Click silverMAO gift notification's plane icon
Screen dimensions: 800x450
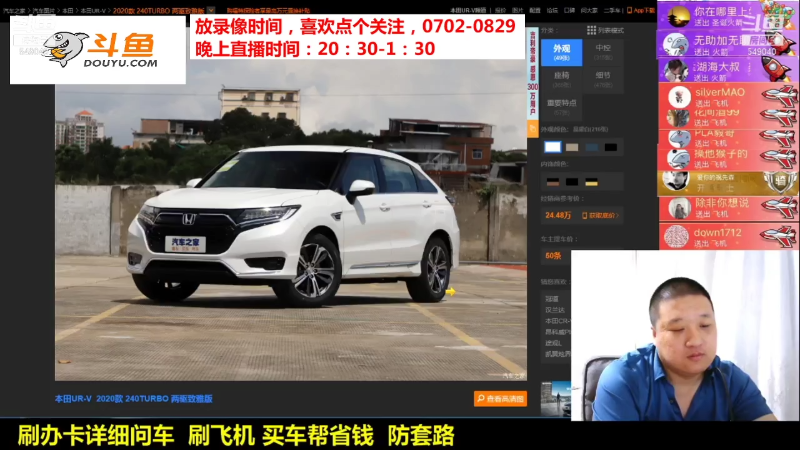tap(780, 96)
